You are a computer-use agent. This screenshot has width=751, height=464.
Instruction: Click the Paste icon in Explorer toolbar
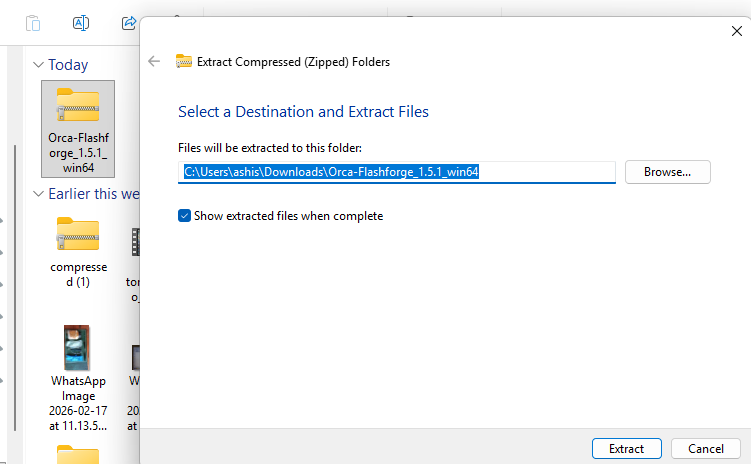34,22
